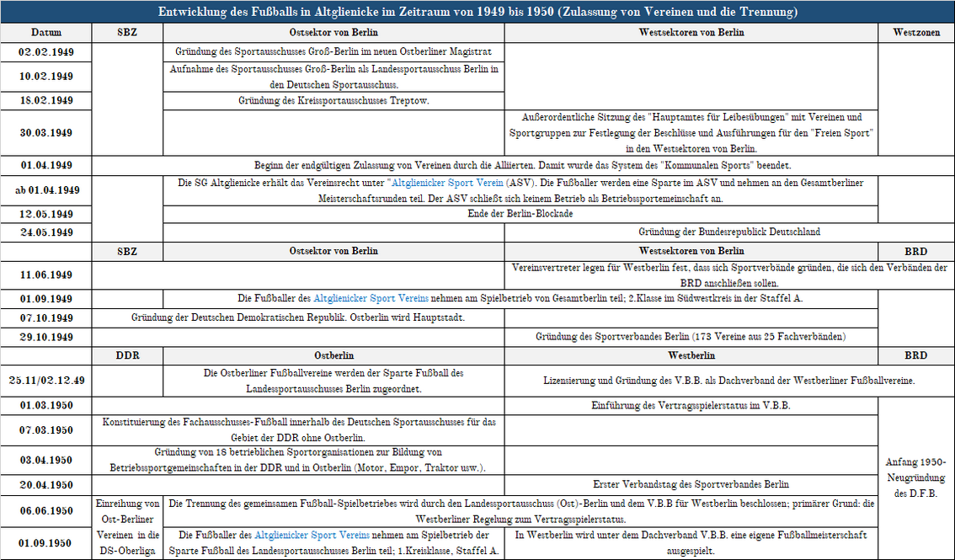
Task: Click 'Beginn der endgültigen Zulassung von Vereinen' cell
Action: pos(523,166)
